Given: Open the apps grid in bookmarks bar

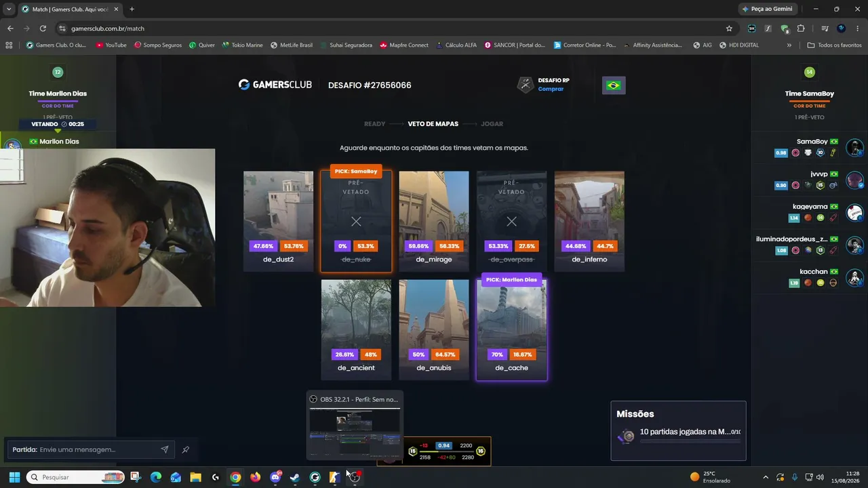Looking at the screenshot, I should [9, 45].
